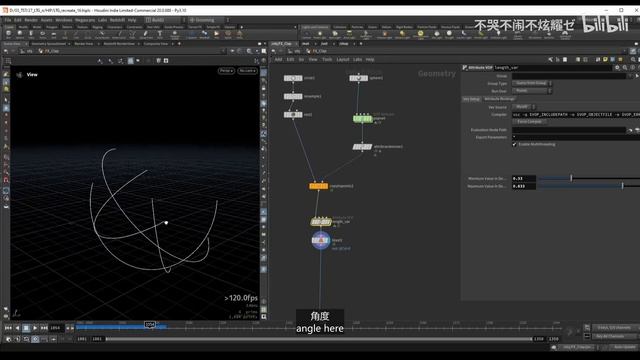Screen dimensions: 640x360
Task: Jump to last frame button
Action: click(44, 328)
